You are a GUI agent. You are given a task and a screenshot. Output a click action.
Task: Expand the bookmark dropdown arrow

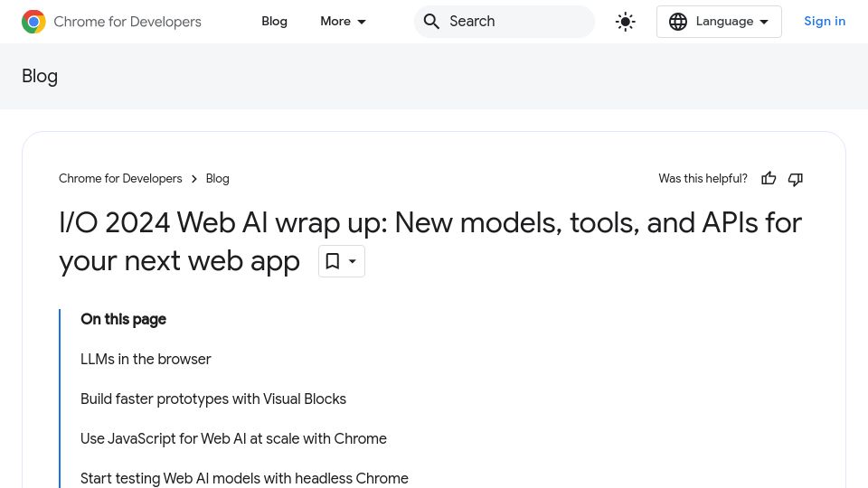pyautogui.click(x=352, y=261)
